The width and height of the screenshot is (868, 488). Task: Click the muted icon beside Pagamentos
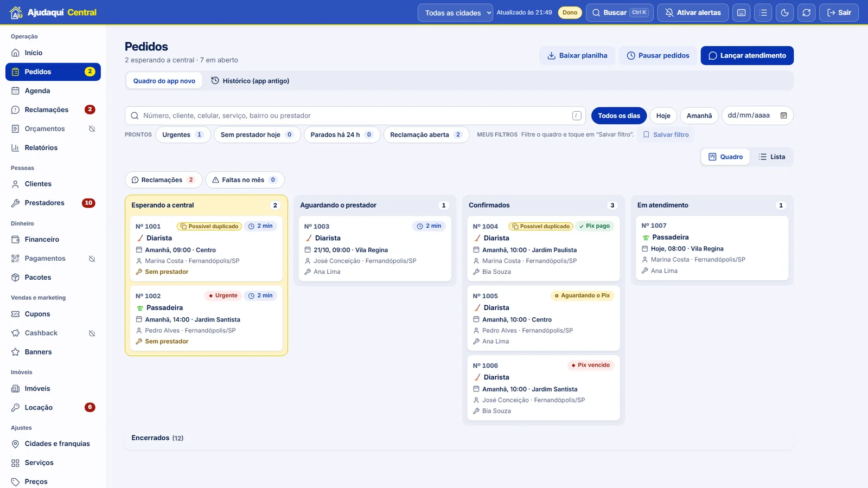(92, 259)
